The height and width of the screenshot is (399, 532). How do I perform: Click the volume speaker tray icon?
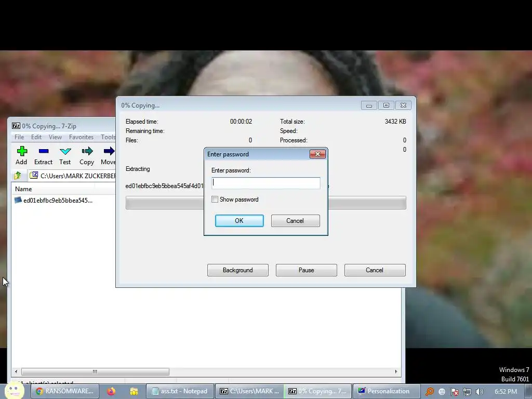click(x=480, y=392)
